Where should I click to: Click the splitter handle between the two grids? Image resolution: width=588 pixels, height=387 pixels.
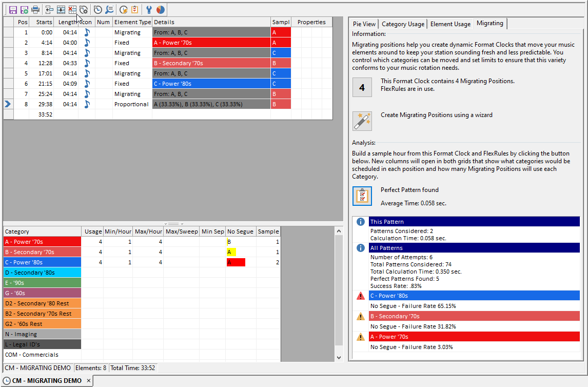pyautogui.click(x=173, y=224)
